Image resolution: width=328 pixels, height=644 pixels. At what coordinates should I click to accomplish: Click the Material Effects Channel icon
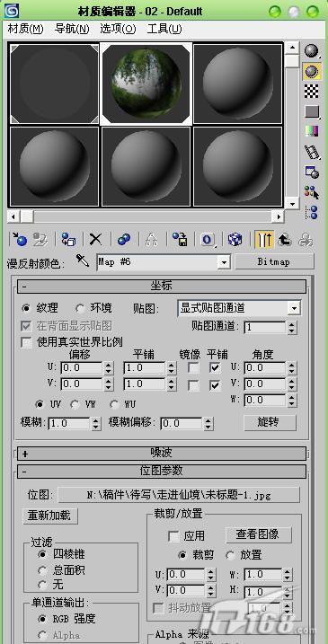[208, 239]
